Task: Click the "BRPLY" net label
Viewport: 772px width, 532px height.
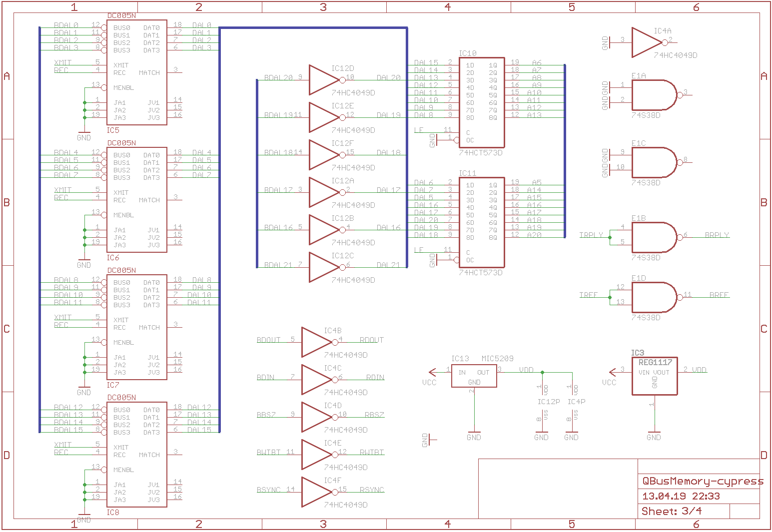Action: pyautogui.click(x=717, y=235)
